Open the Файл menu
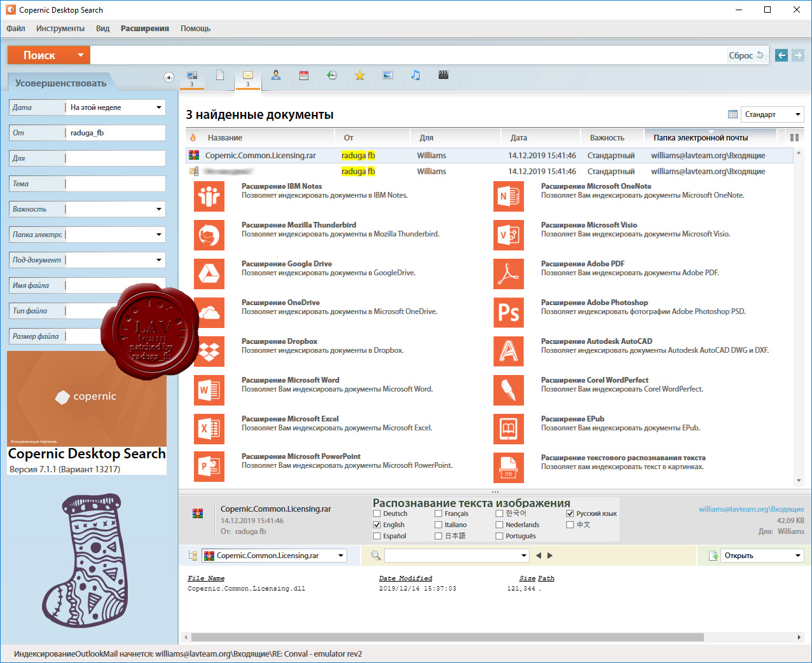The height and width of the screenshot is (663, 812). tap(16, 29)
